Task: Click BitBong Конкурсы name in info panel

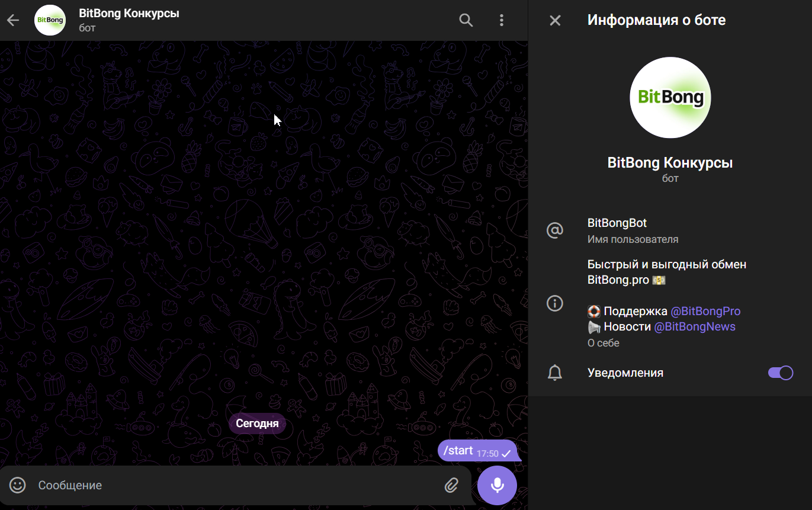Action: pos(670,163)
